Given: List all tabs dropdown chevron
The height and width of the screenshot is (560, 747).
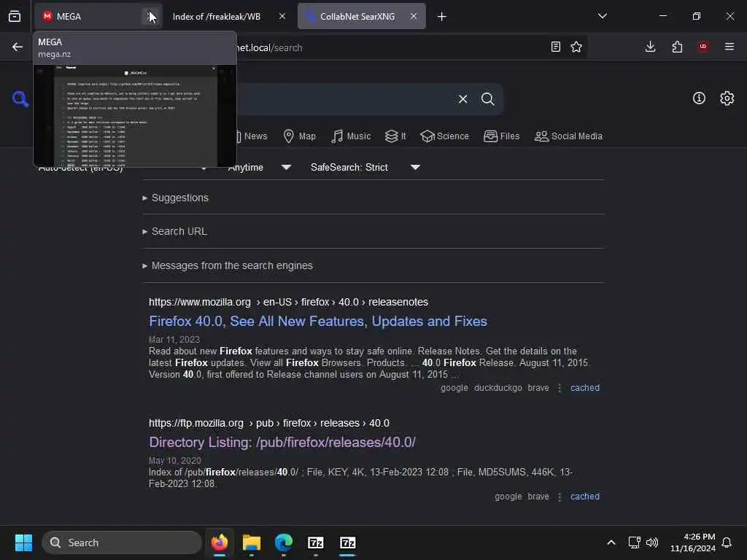Looking at the screenshot, I should pos(602,16).
